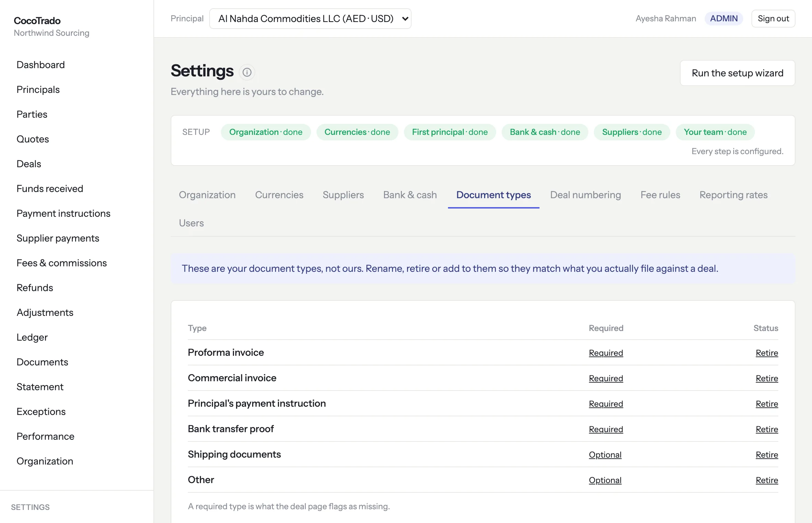Viewport: 812px width, 523px height.
Task: Click the Ayesha Rahman user name
Action: coord(665,19)
